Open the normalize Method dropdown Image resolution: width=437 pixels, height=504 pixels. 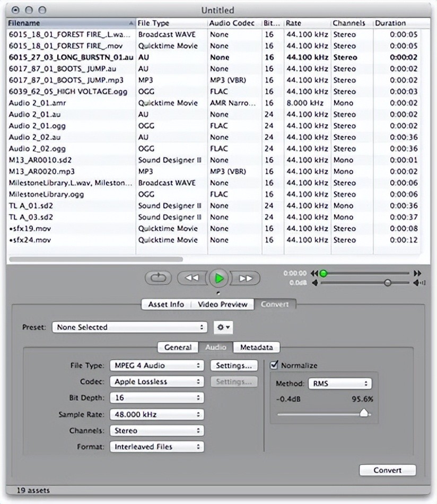[x=339, y=384]
